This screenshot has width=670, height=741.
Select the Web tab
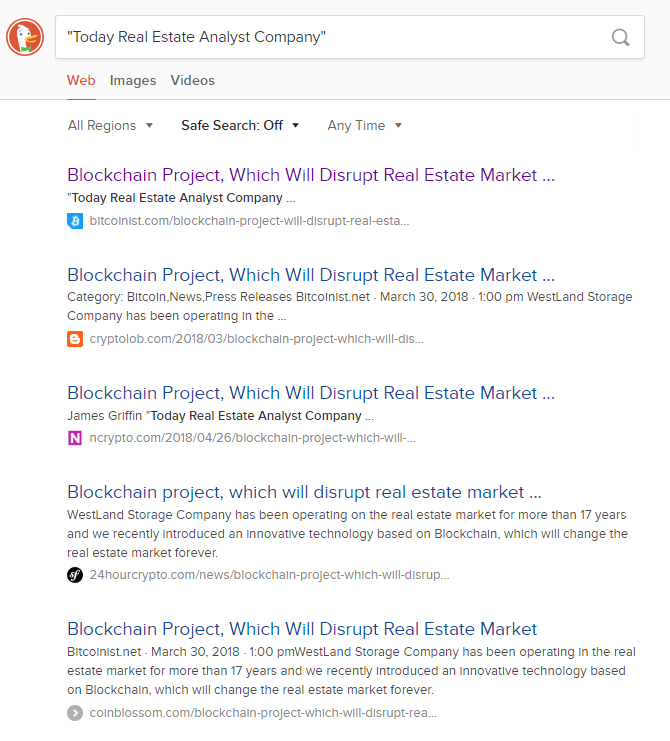tap(81, 80)
